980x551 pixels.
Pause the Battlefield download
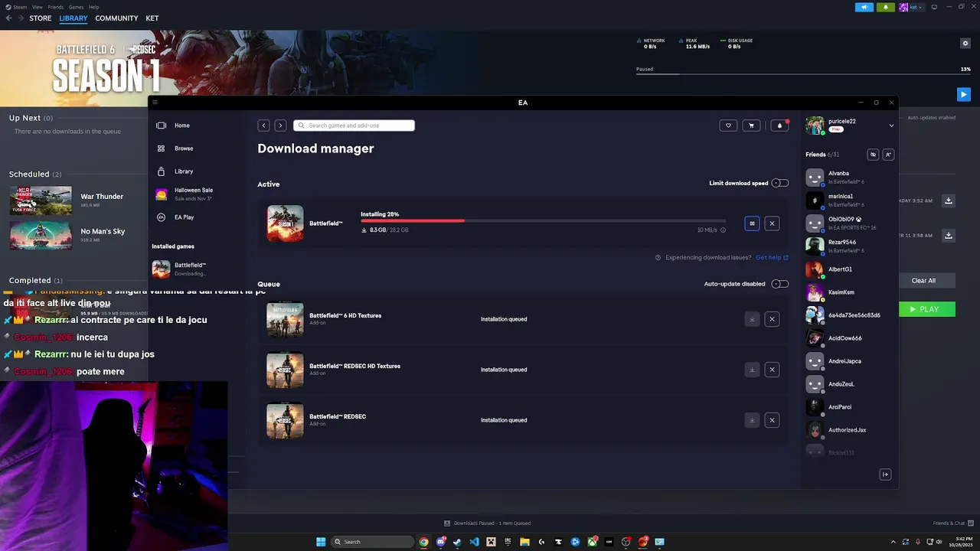(x=752, y=223)
